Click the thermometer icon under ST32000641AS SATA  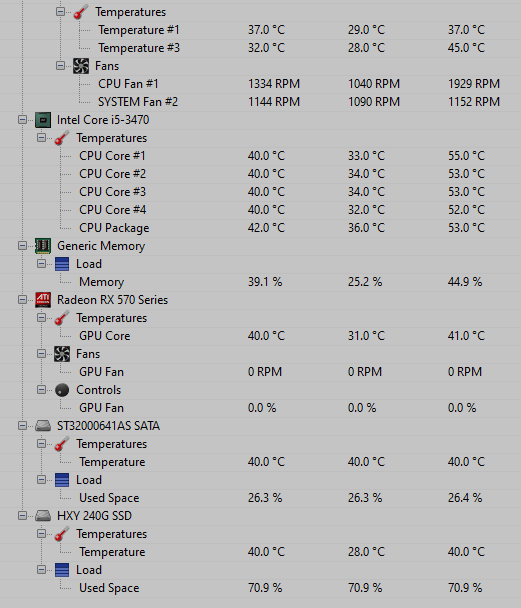pos(62,444)
